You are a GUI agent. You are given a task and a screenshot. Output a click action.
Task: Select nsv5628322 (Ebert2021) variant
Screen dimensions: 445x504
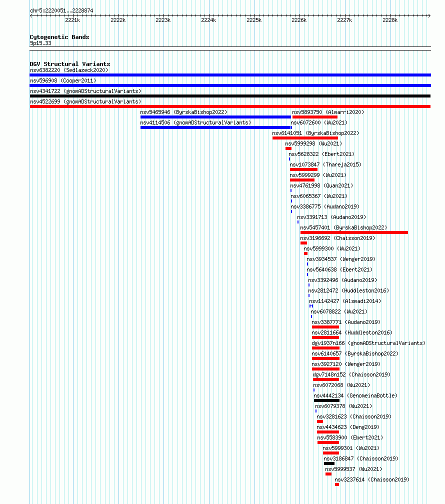pyautogui.click(x=321, y=154)
